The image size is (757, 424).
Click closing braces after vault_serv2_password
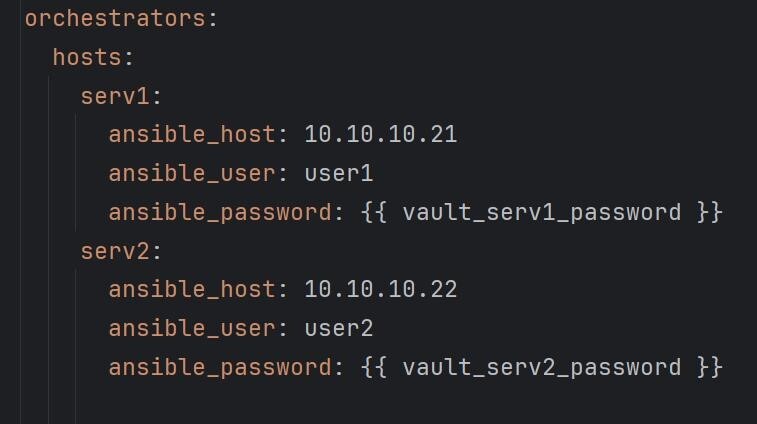pos(710,367)
